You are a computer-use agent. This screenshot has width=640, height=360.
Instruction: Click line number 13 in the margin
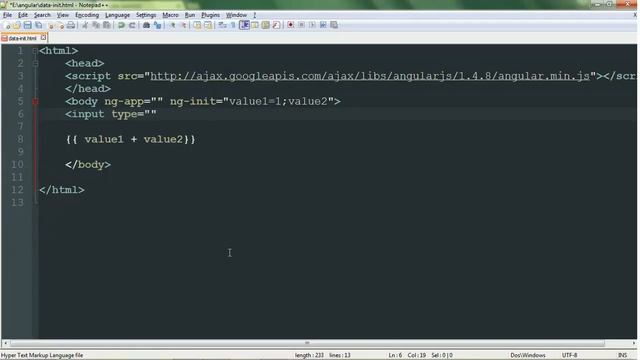(x=17, y=202)
